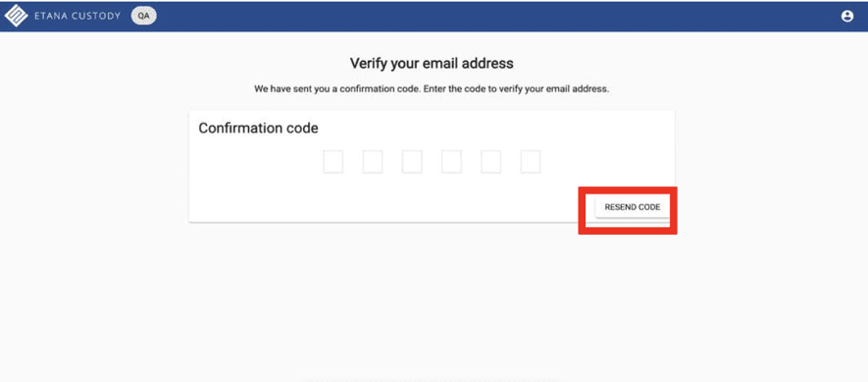The width and height of the screenshot is (868, 382).
Task: Click 'We have sent you a confirmation code' sentence
Action: click(337, 88)
